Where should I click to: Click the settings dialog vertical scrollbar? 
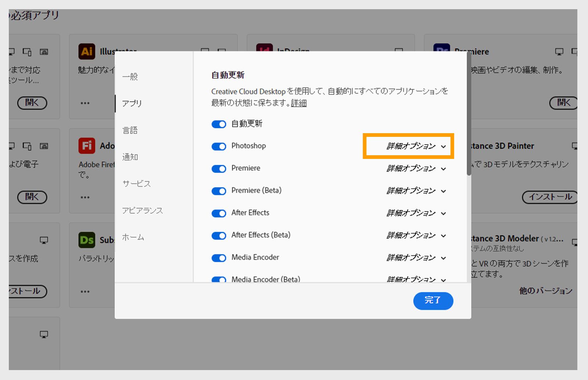[469, 114]
